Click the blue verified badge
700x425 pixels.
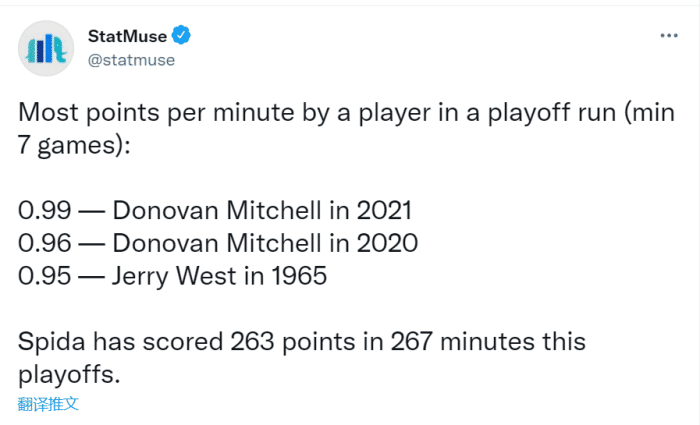181,36
